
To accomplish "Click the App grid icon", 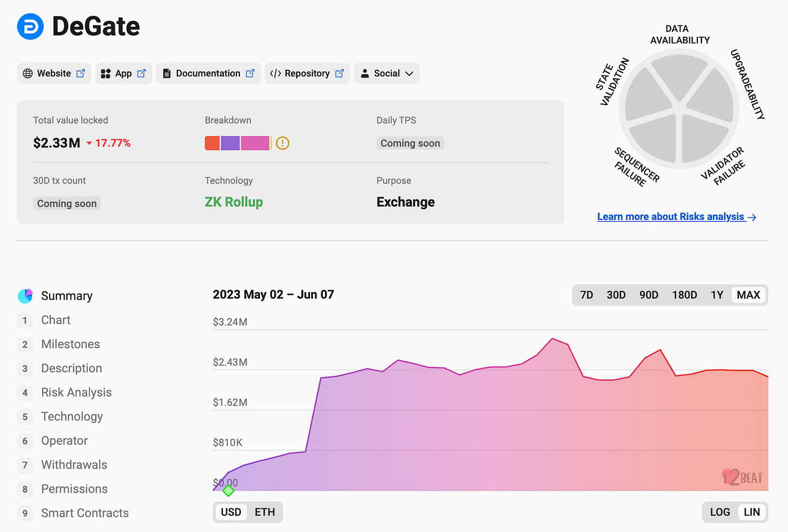I will [105, 74].
